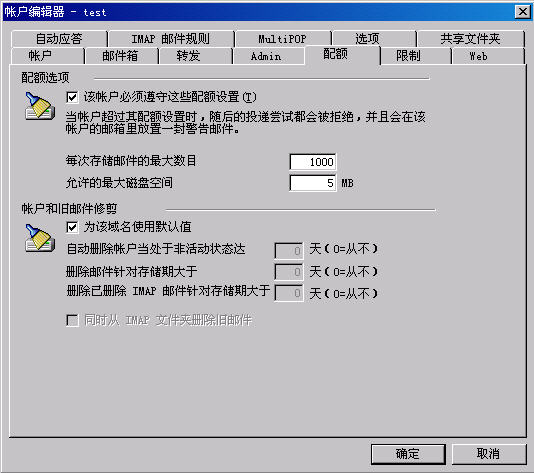Viewport: 534px width, 473px height.
Task: Open the IMAP 邮件规则 tab
Action: coord(171,39)
